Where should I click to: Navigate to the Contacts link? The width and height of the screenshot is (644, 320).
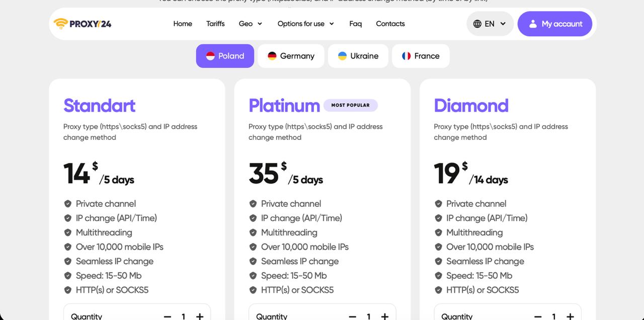coord(390,24)
